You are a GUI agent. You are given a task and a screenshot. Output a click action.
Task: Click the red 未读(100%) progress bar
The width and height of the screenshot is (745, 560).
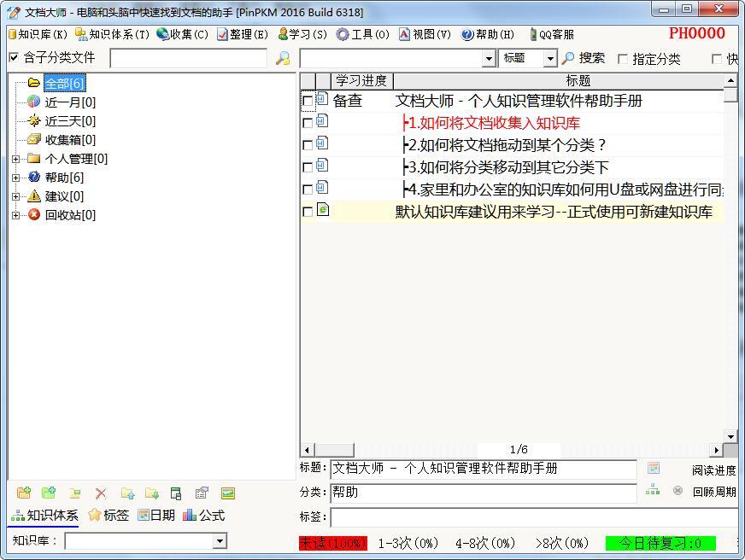tap(333, 543)
